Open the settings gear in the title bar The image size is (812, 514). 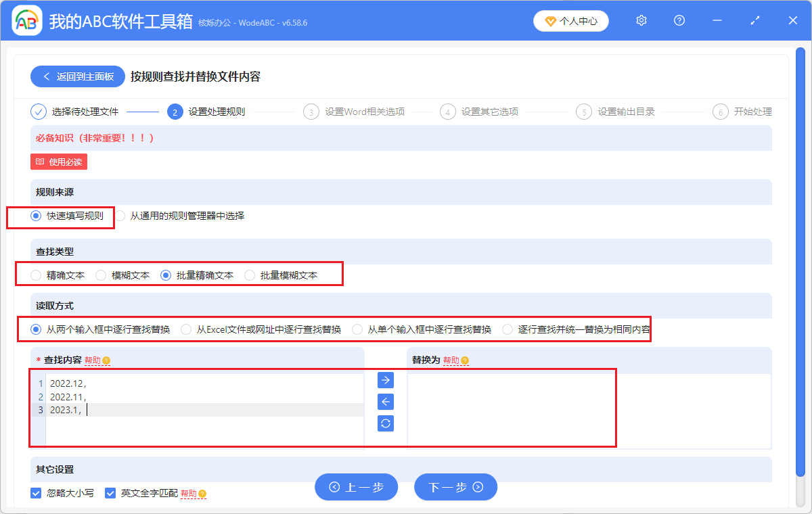click(x=641, y=20)
